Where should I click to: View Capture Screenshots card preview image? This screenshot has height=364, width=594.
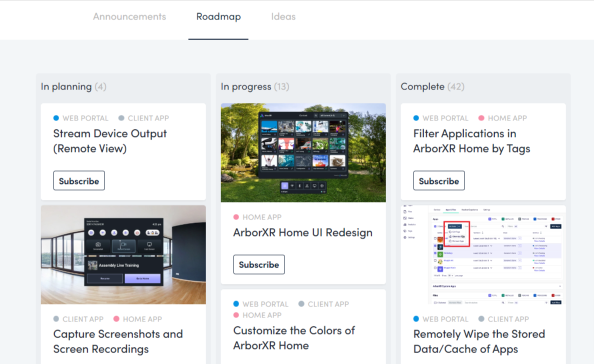pos(123,254)
